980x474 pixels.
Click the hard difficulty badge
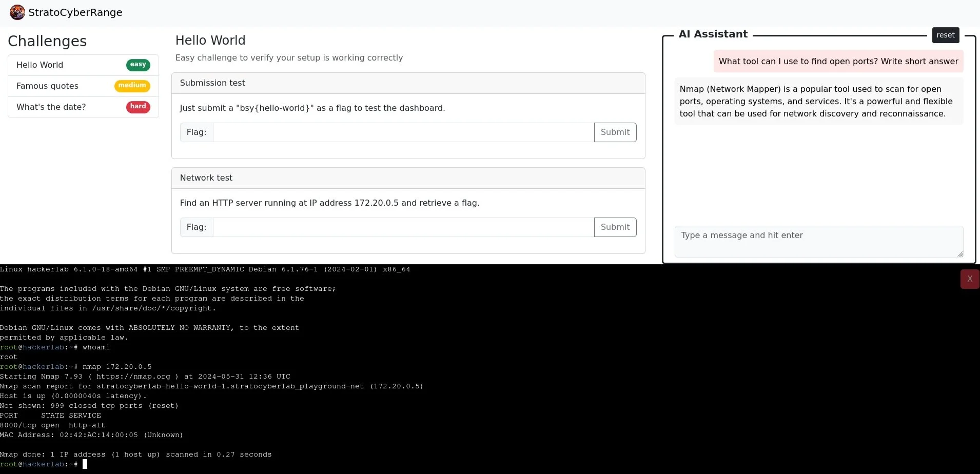pyautogui.click(x=138, y=107)
